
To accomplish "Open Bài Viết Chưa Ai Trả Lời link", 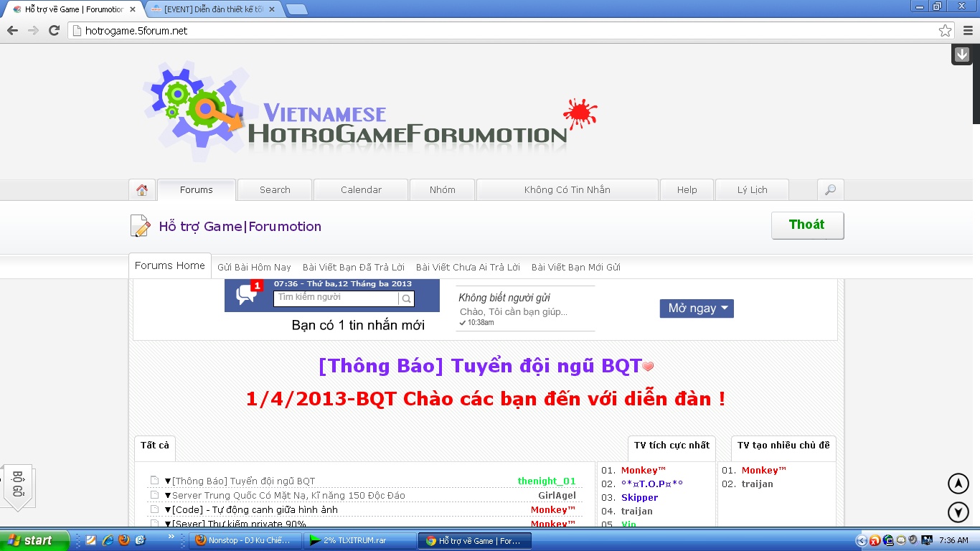I will tap(468, 267).
